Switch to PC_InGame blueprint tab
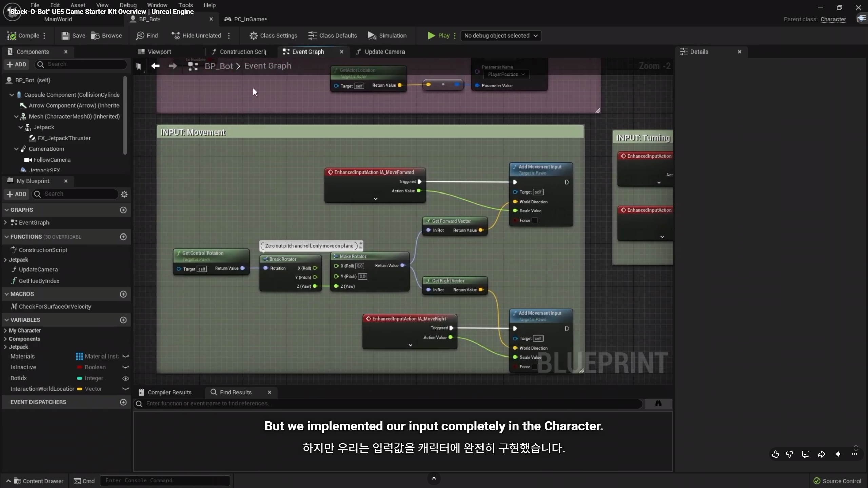This screenshot has width=868, height=488. pos(246,19)
